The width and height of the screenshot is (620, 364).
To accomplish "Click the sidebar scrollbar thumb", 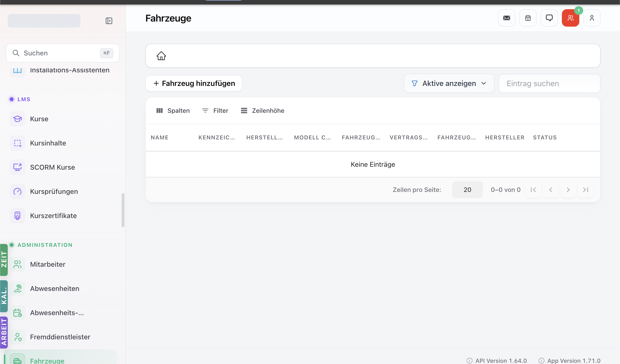I will (x=123, y=210).
